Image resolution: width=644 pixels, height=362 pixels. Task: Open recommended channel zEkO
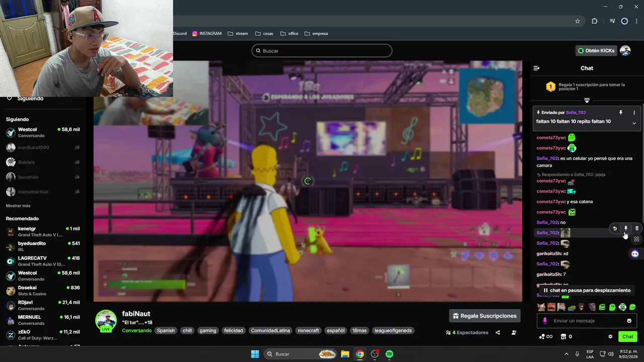(43, 335)
